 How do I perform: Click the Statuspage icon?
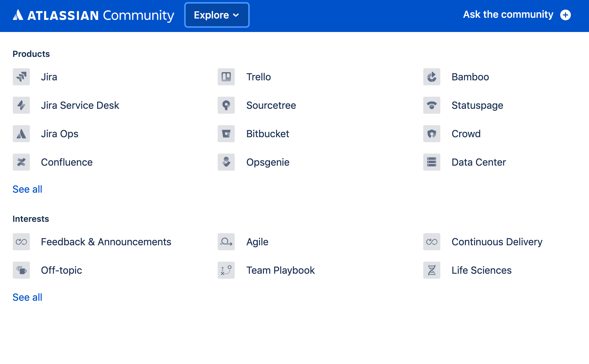(432, 105)
